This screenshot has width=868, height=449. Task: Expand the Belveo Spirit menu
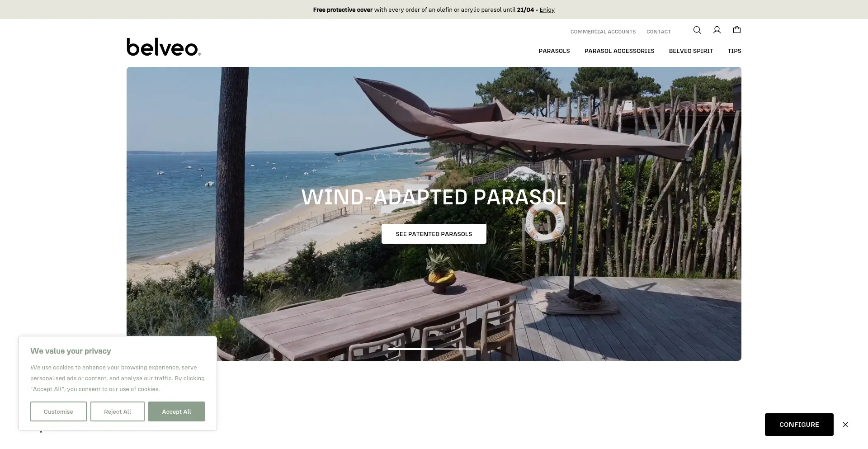pyautogui.click(x=691, y=51)
